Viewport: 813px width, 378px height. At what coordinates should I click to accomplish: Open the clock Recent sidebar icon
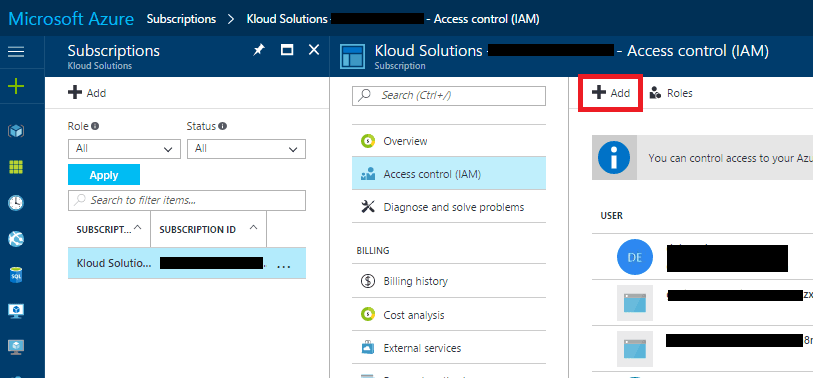pyautogui.click(x=17, y=203)
